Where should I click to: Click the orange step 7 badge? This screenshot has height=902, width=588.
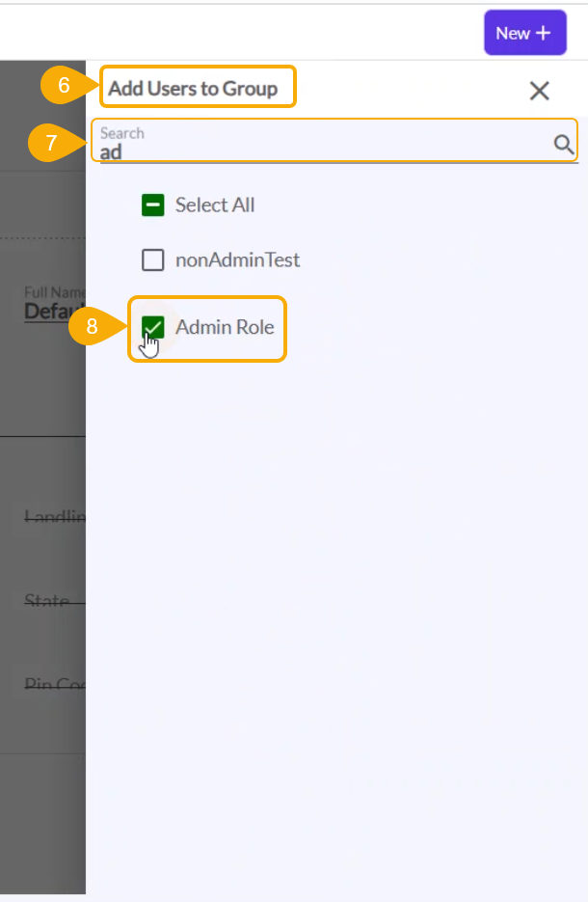[x=52, y=144]
